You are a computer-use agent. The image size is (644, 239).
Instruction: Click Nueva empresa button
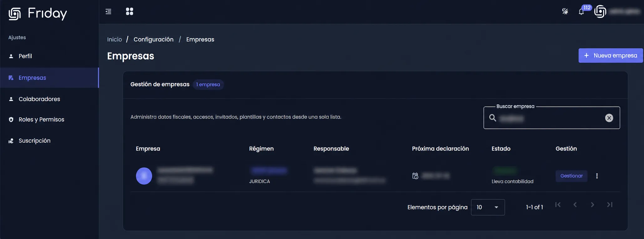coord(611,55)
